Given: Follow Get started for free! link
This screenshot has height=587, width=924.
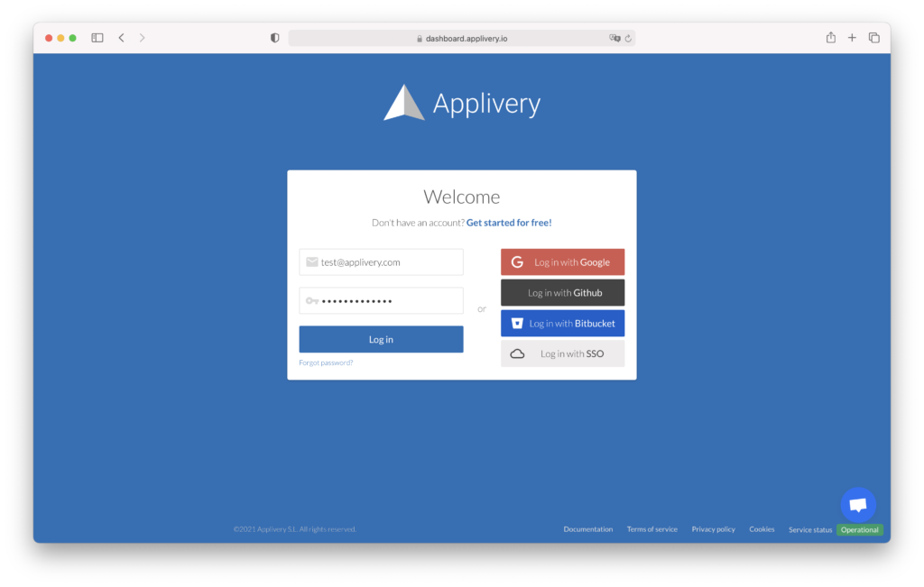Looking at the screenshot, I should coord(509,223).
